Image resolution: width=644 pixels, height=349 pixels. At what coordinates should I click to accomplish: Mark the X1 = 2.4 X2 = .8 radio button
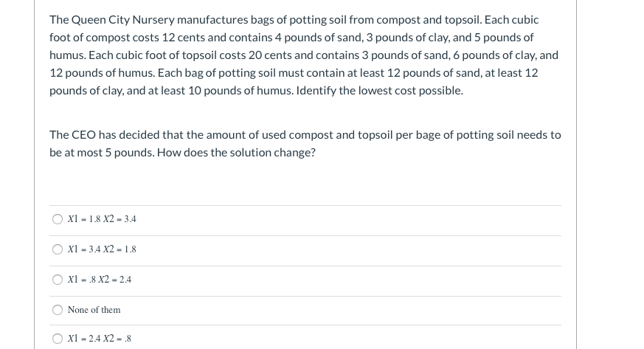(x=58, y=339)
